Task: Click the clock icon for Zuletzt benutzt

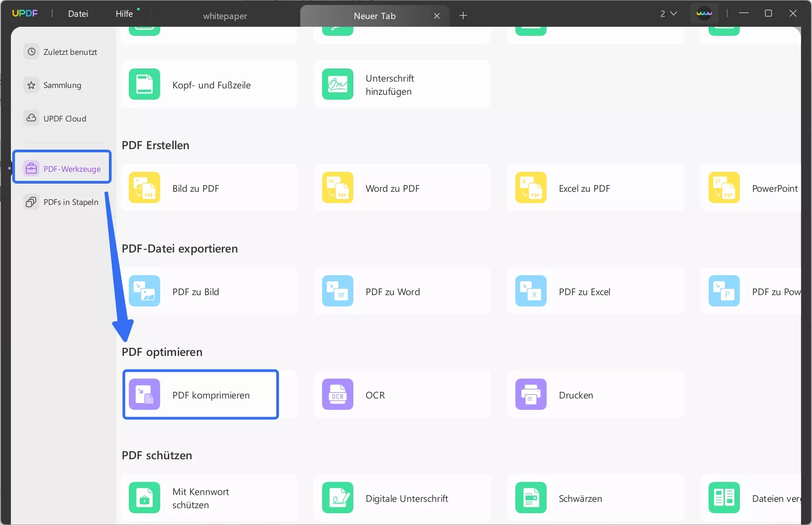Action: (31, 52)
